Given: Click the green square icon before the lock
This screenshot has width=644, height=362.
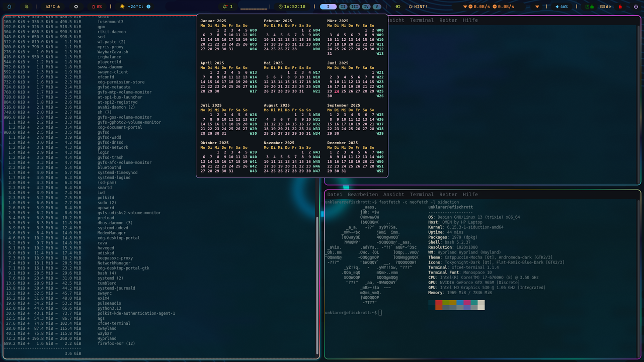Looking at the screenshot, I should [587, 7].
